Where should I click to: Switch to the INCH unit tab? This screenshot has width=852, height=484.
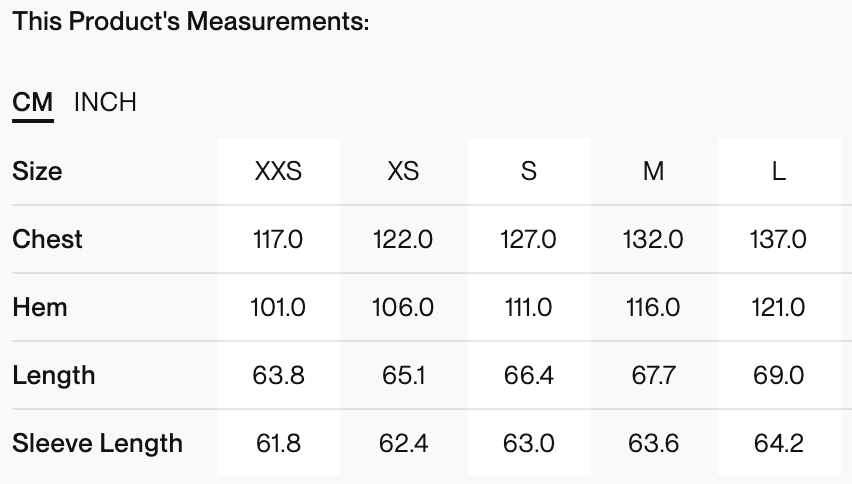pos(105,102)
